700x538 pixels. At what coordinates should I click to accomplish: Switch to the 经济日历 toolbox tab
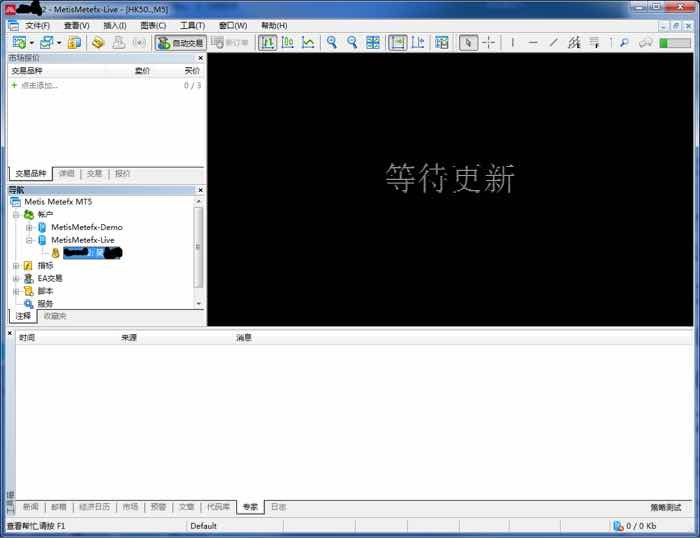tap(94, 507)
